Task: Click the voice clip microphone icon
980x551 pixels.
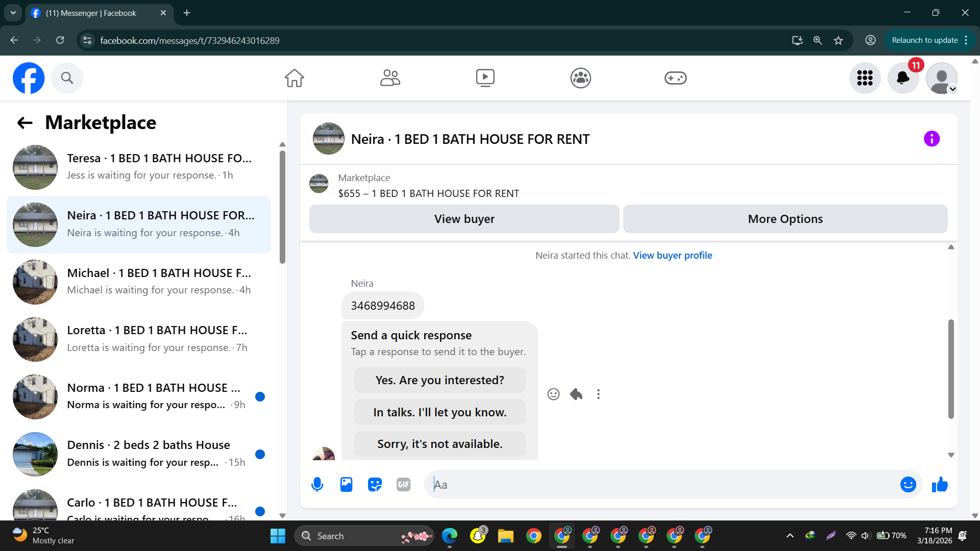Action: [317, 485]
